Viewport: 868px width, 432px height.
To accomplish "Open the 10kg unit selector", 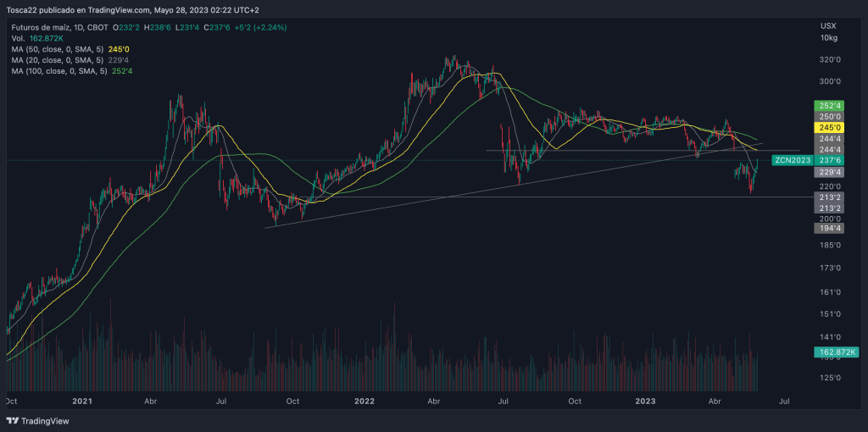I will [x=829, y=38].
